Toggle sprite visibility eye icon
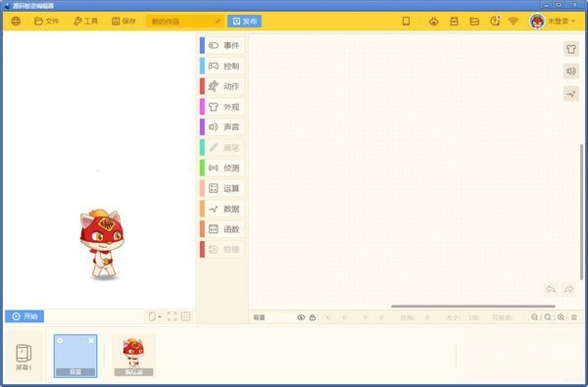 tap(301, 317)
